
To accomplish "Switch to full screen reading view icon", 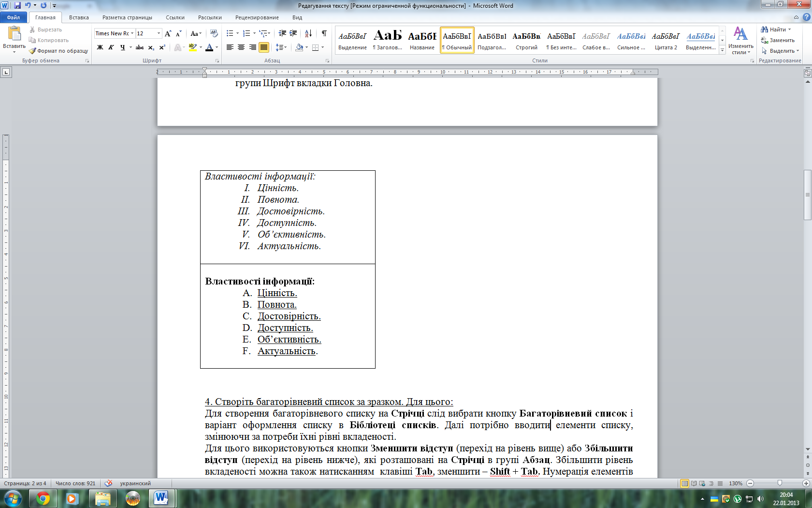I will pos(694,483).
